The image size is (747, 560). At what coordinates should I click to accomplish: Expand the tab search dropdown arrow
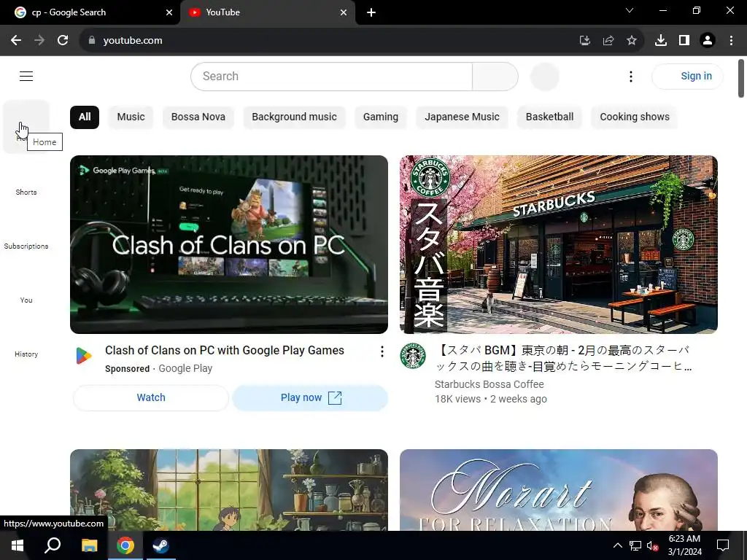[630, 10]
